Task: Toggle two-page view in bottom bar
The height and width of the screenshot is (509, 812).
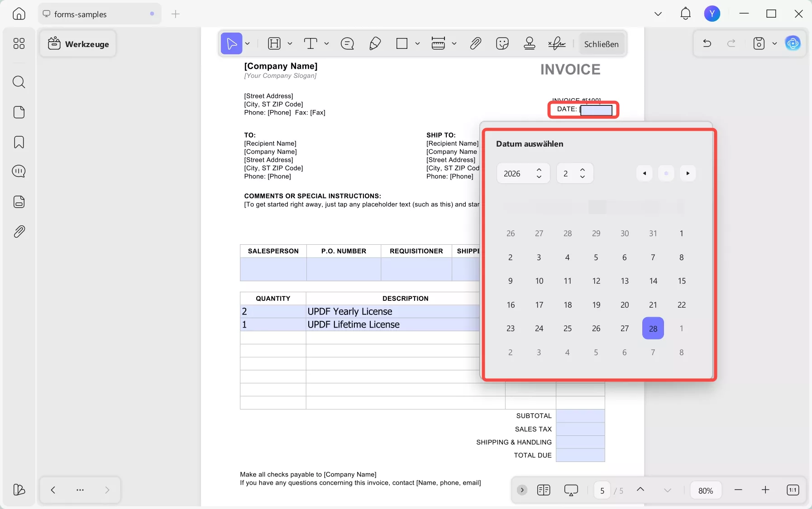Action: pos(544,490)
